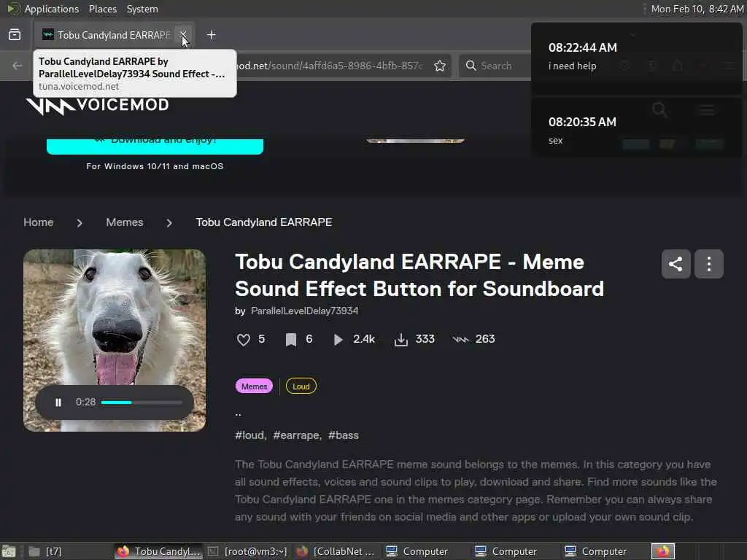Switch to the [CollabNet ... taskbar window
The width and height of the screenshot is (747, 560).
(336, 551)
